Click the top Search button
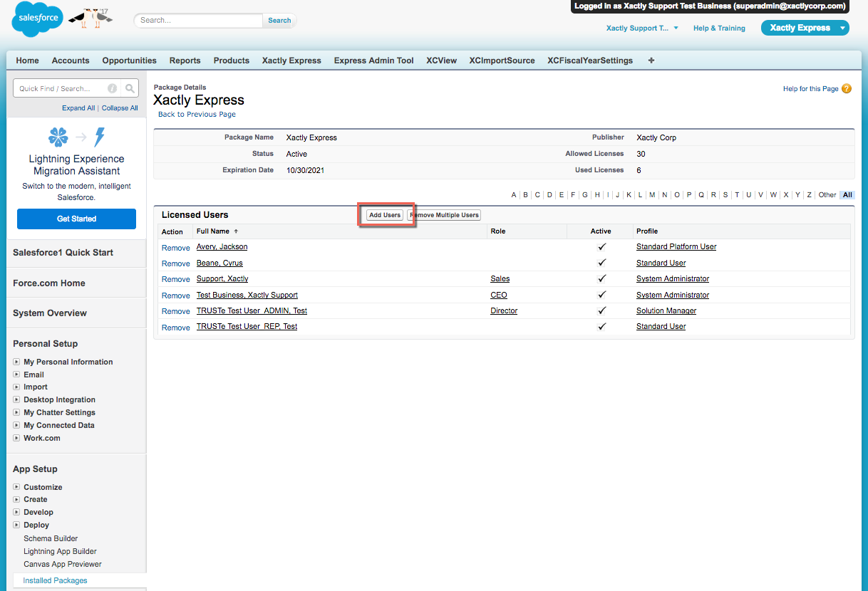Screen dimensions: 868x591 pos(279,21)
